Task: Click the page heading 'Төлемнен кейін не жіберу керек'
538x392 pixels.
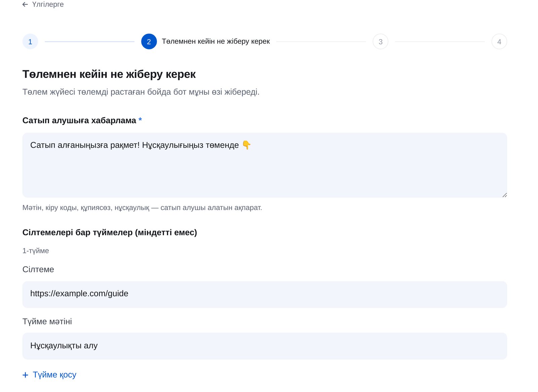Action: tap(109, 74)
